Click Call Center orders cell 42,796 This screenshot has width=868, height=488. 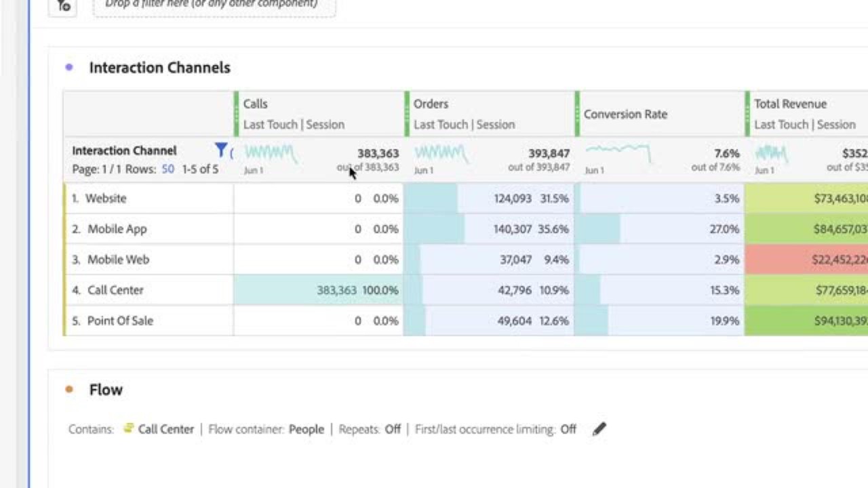[x=489, y=289]
